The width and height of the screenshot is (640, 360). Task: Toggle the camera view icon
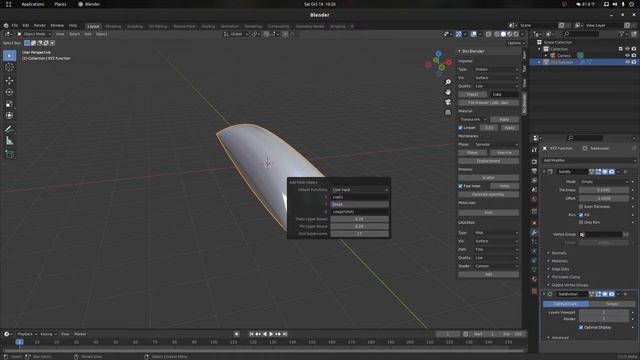coord(448,102)
